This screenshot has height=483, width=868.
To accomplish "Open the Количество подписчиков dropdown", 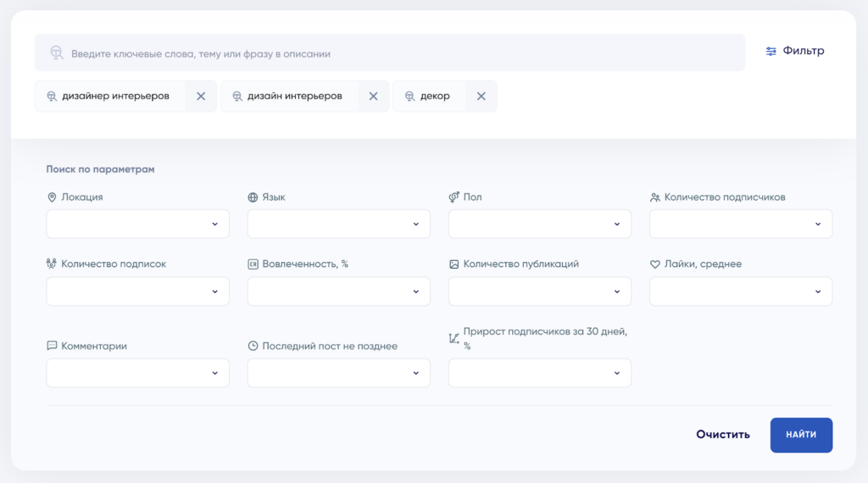I will point(741,224).
